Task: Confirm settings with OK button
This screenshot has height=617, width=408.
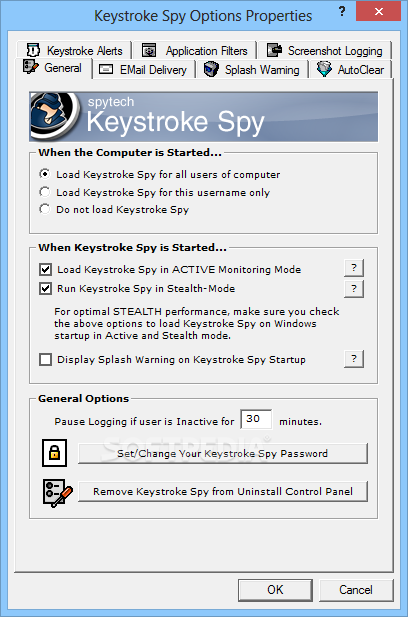Action: click(275, 590)
